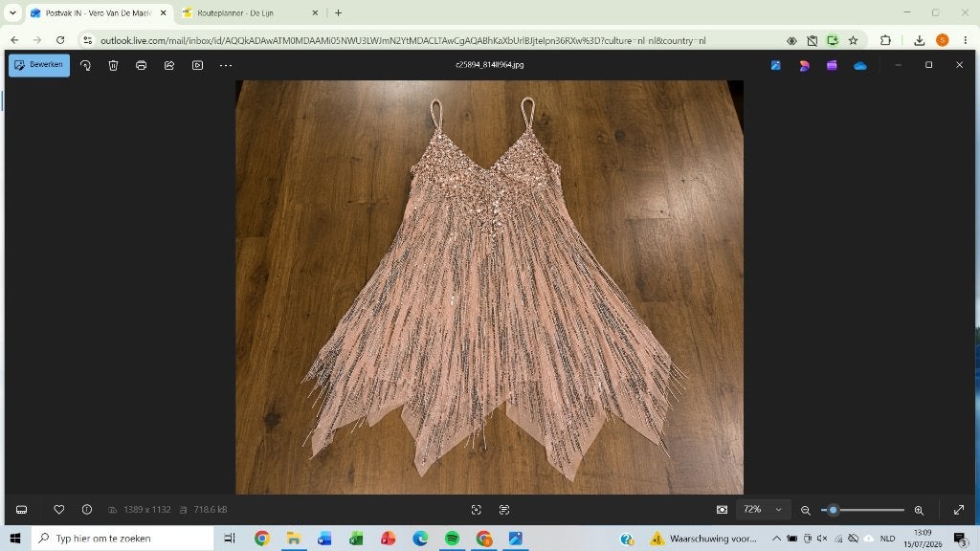Show file info panel
Viewport: 980px width, 551px height.
[x=87, y=510]
